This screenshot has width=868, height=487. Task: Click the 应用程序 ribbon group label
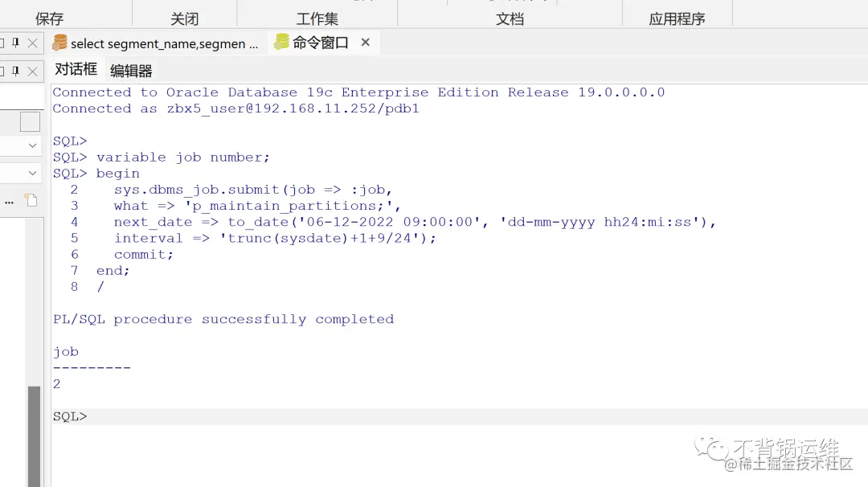[x=677, y=18]
